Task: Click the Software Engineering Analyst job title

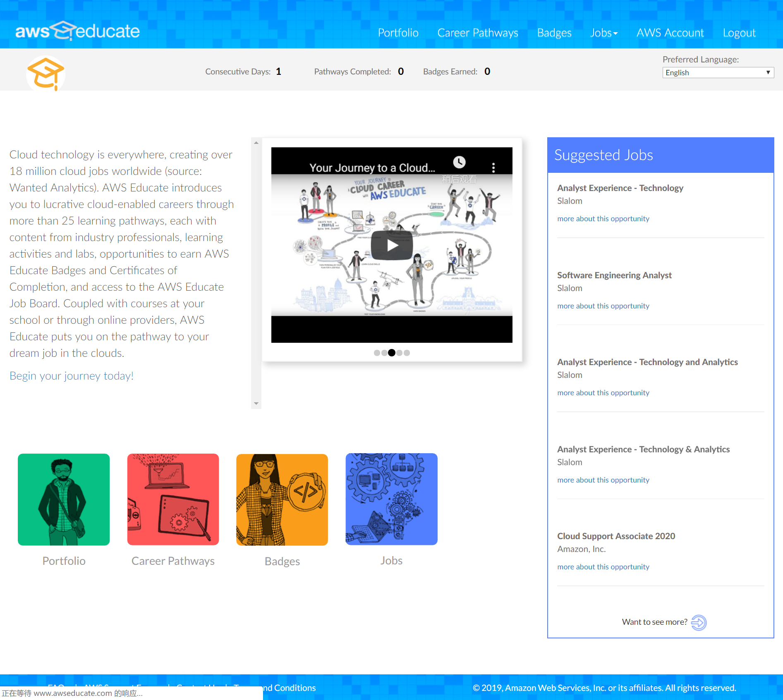Action: pos(614,275)
